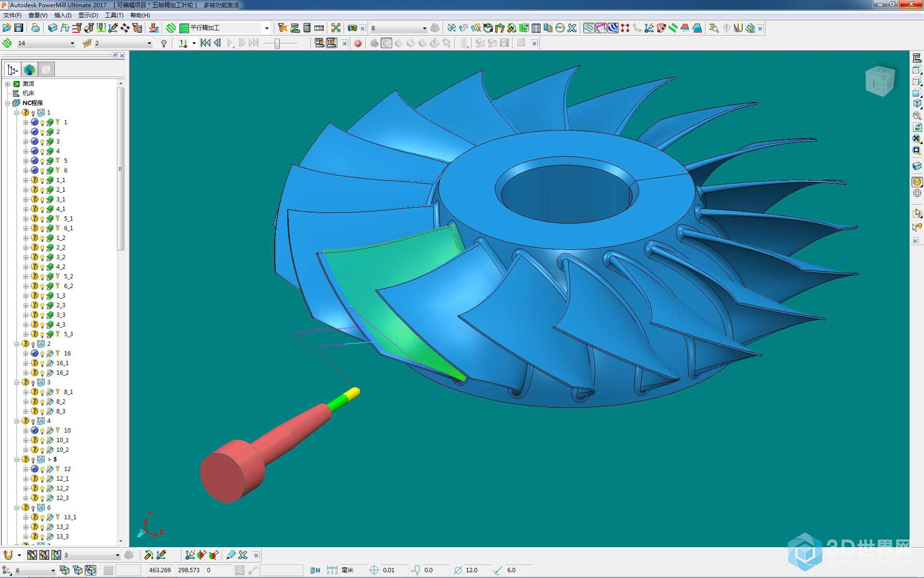The height and width of the screenshot is (578, 924).
Task: Open the toolpath strategies icon
Action: tap(170, 28)
